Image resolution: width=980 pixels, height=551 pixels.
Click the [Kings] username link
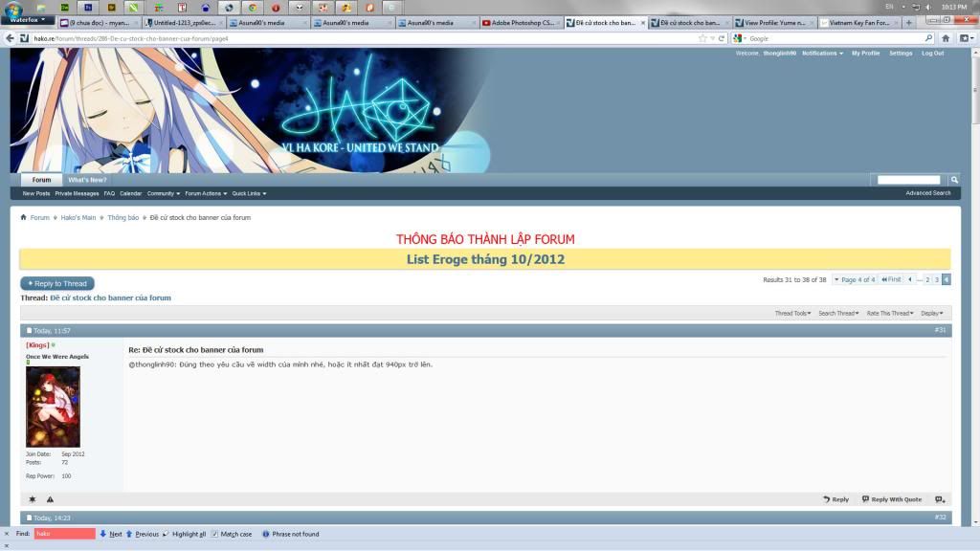tap(37, 344)
